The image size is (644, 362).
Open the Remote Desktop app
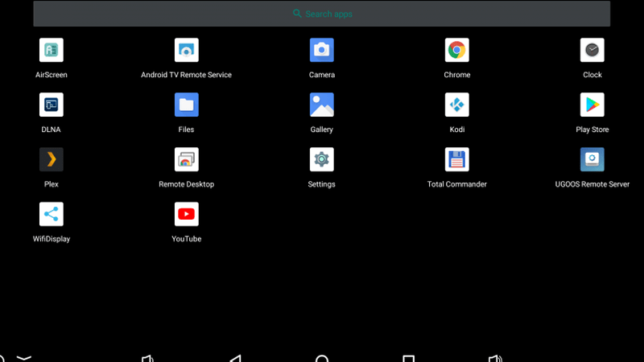(187, 159)
